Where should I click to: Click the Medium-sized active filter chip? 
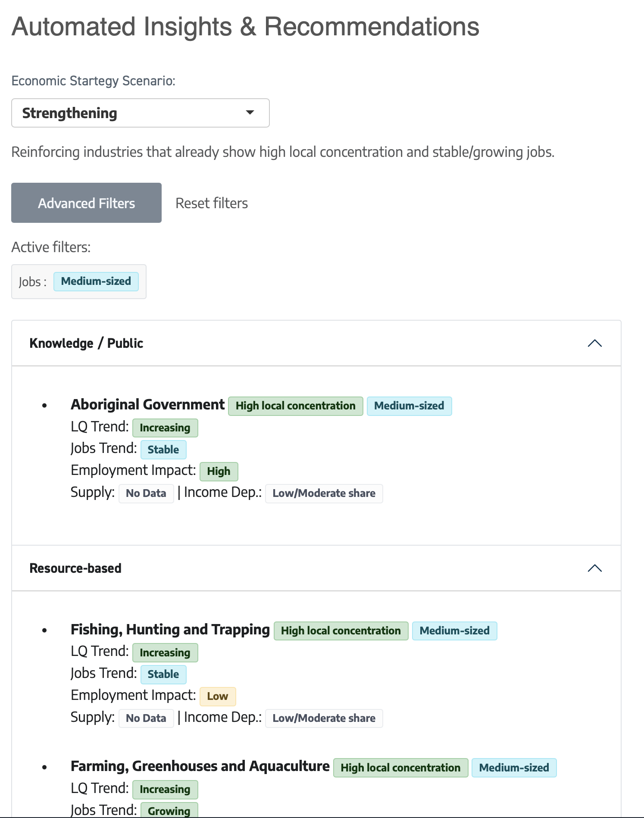[x=96, y=281]
